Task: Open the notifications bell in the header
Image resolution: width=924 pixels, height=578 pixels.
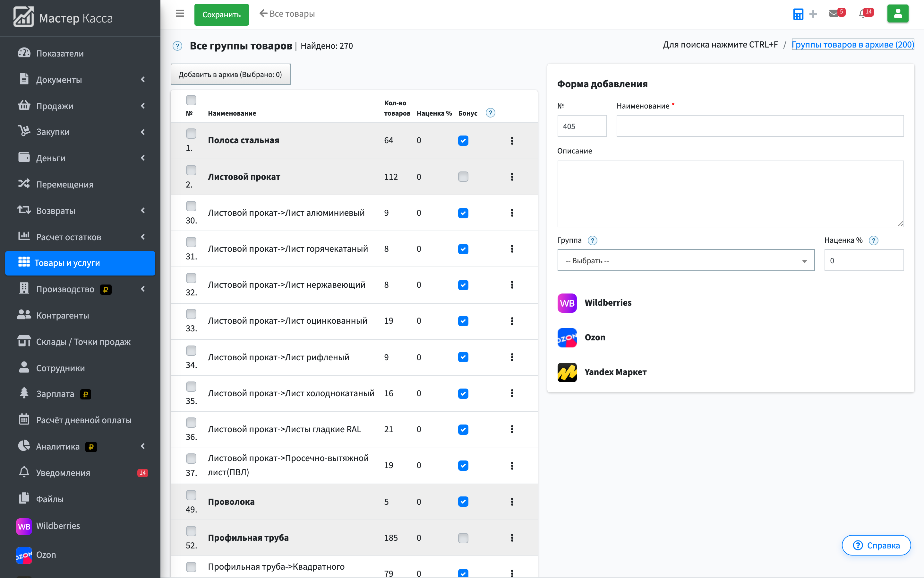Action: (862, 14)
